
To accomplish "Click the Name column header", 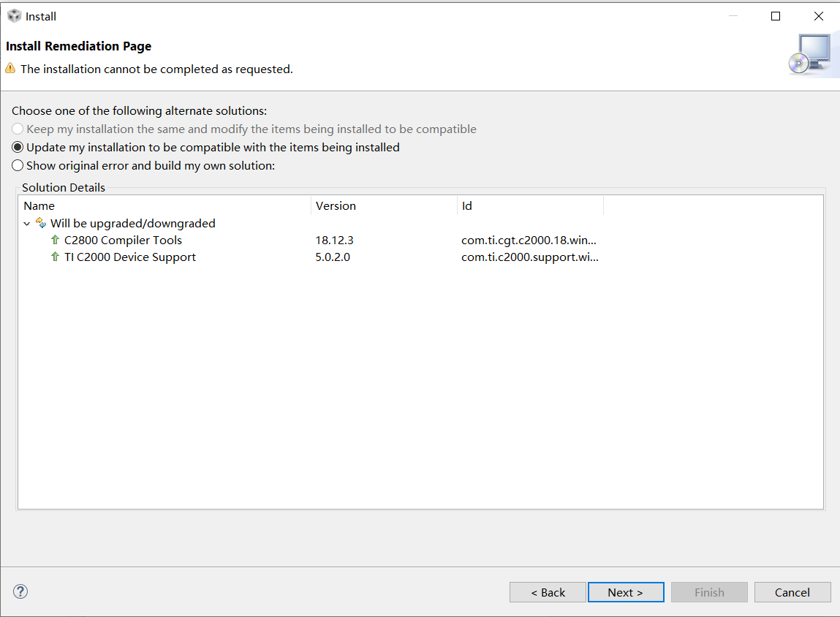I will click(x=39, y=205).
